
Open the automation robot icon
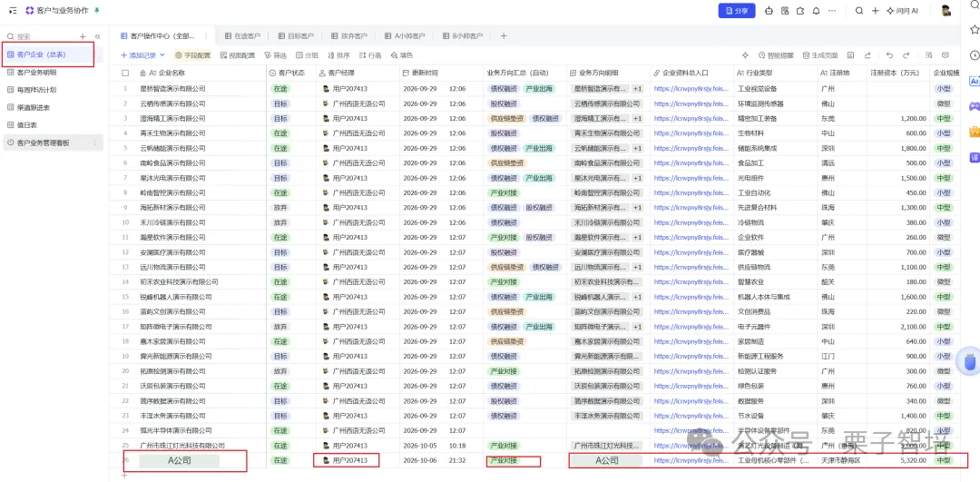tap(769, 11)
